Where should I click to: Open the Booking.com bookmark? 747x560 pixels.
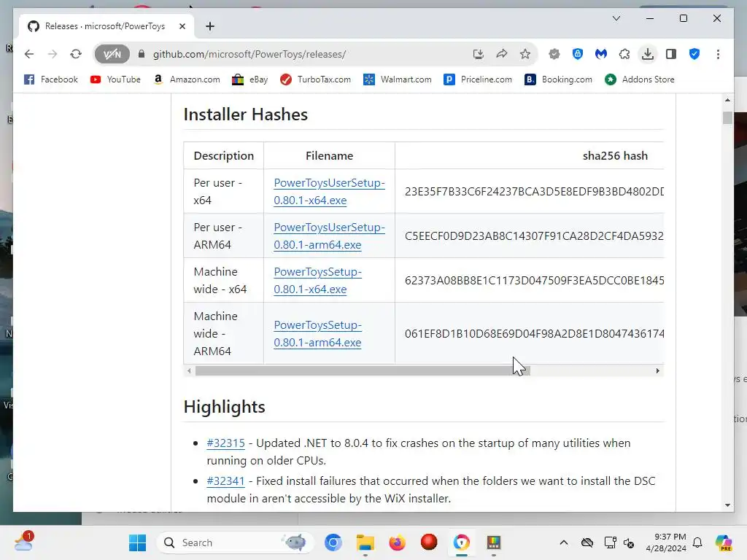point(558,79)
